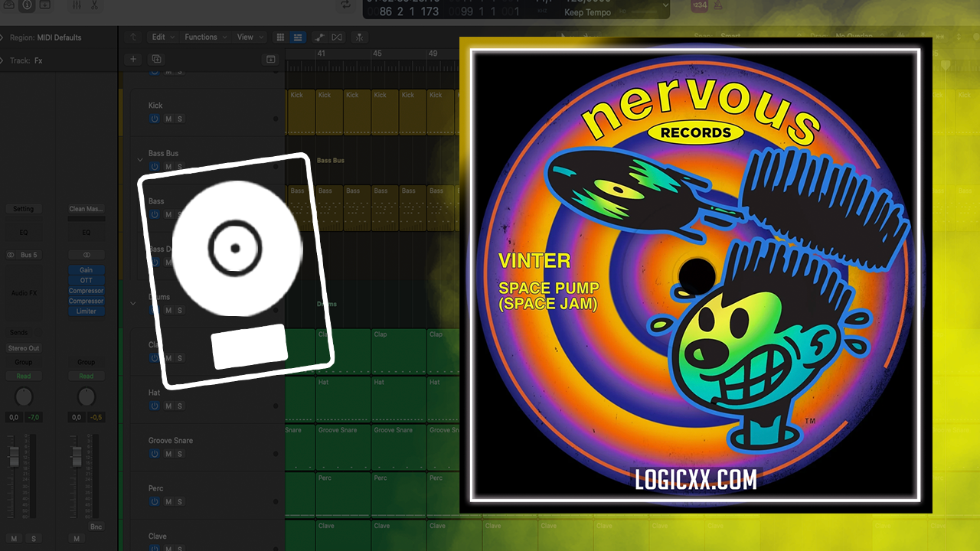Mute the Groove Snare track
980x551 pixels.
pyautogui.click(x=168, y=454)
